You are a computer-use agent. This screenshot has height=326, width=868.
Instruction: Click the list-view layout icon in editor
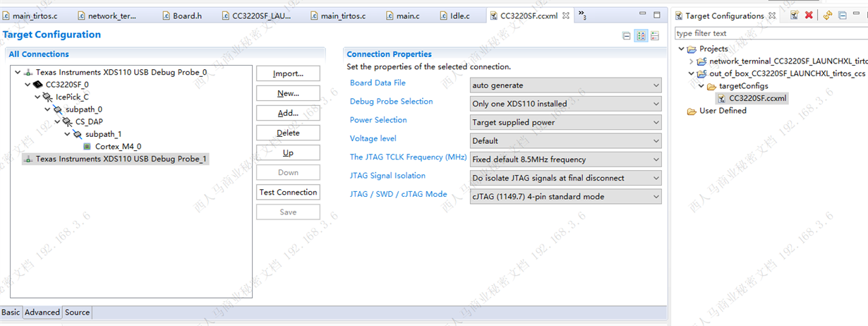(x=655, y=36)
